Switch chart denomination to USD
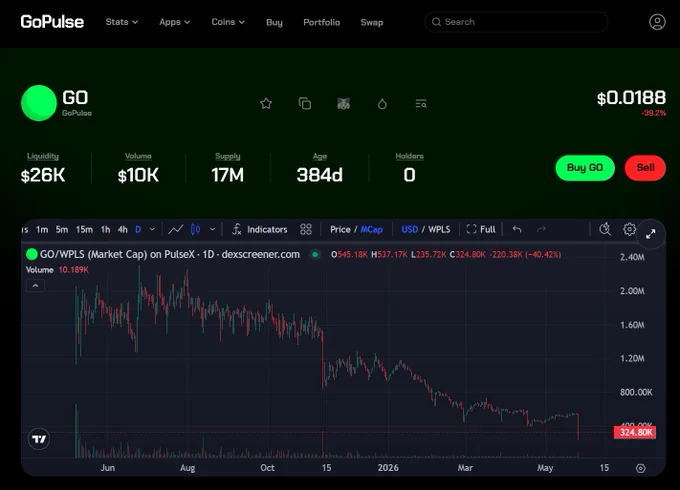Viewport: 680px width, 490px height. click(x=410, y=229)
